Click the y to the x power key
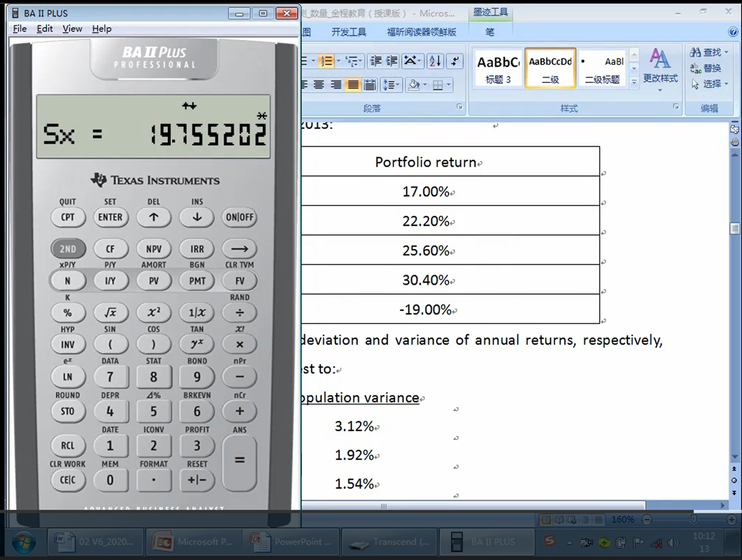Image resolution: width=742 pixels, height=560 pixels. 197,344
